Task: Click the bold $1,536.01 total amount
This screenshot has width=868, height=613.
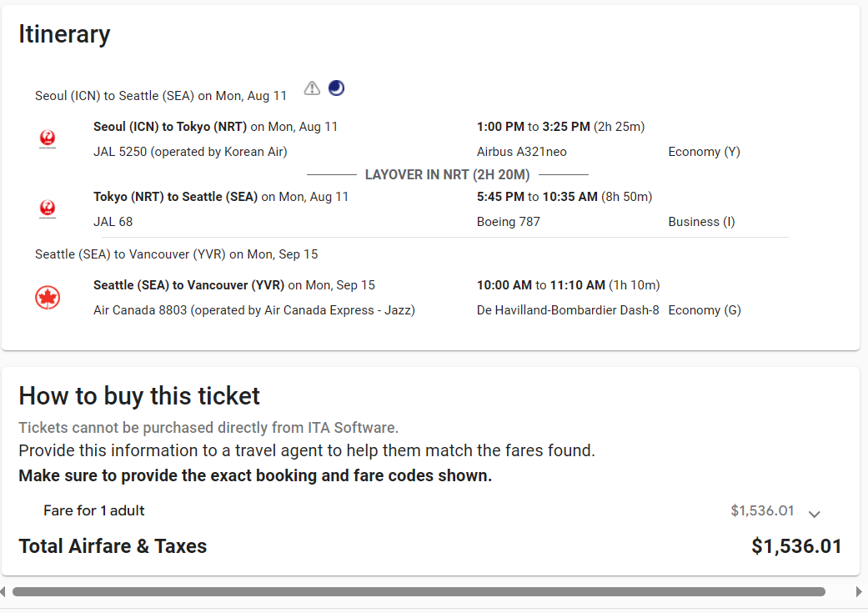Action: (x=796, y=546)
